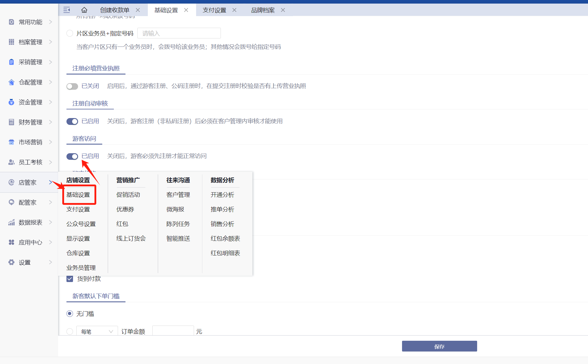Click the 请输入 number input field
The image size is (588, 364).
[179, 33]
